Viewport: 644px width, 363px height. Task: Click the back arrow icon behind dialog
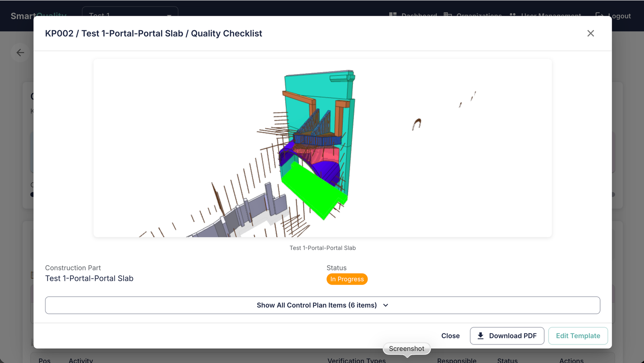click(20, 52)
